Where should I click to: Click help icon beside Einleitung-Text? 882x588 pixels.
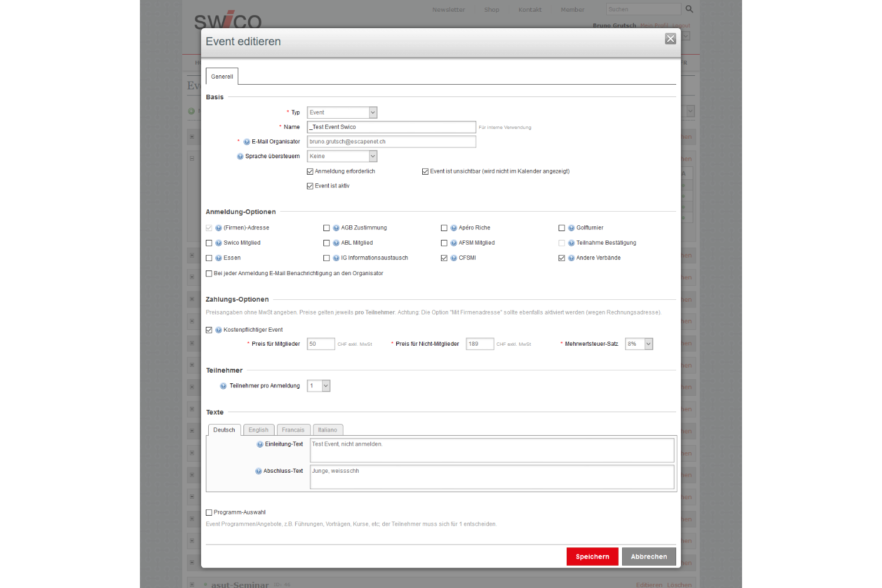coord(260,445)
